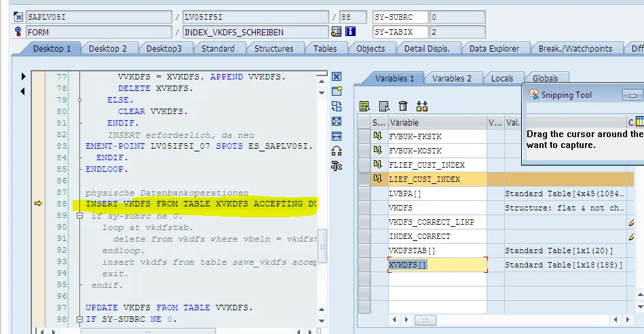
Task: Close the source code tool panel
Action: point(337,77)
